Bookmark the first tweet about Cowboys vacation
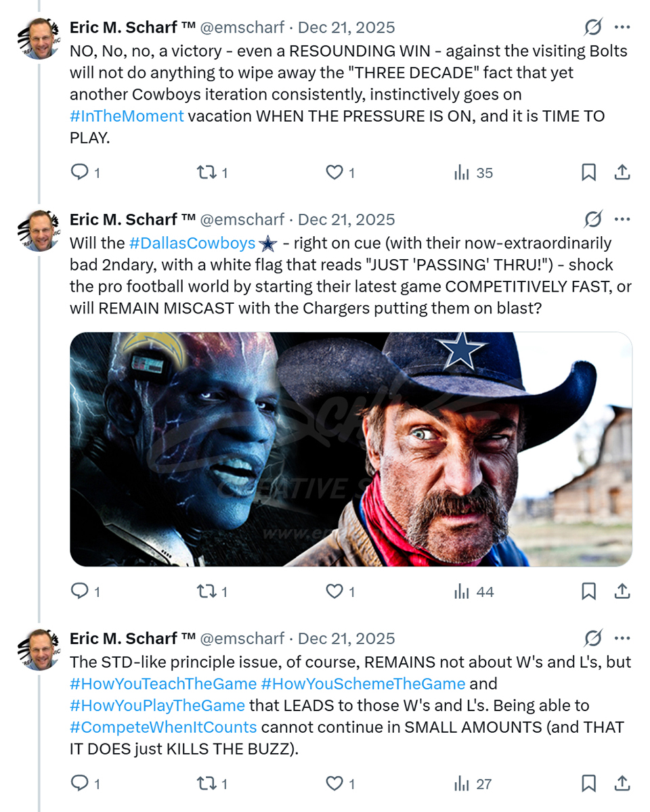 click(588, 173)
